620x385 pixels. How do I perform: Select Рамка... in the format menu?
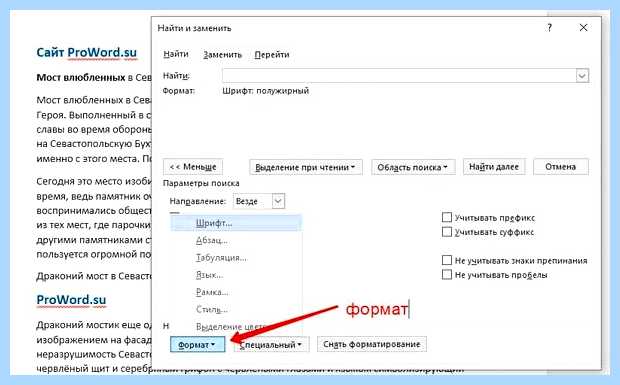tap(236, 293)
